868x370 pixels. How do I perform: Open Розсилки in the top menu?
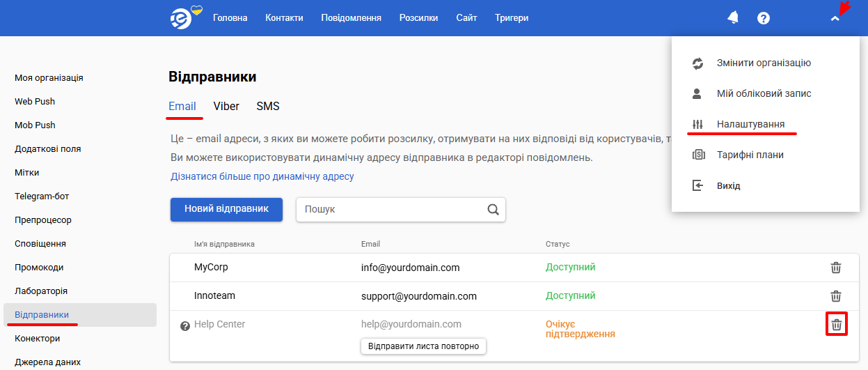pyautogui.click(x=419, y=18)
